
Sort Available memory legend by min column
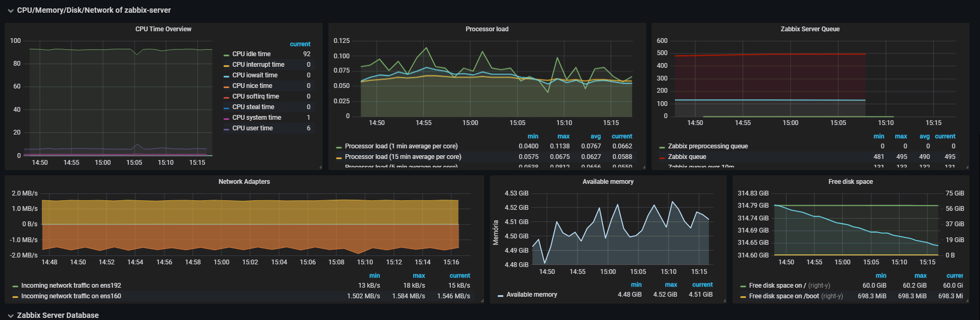point(636,285)
